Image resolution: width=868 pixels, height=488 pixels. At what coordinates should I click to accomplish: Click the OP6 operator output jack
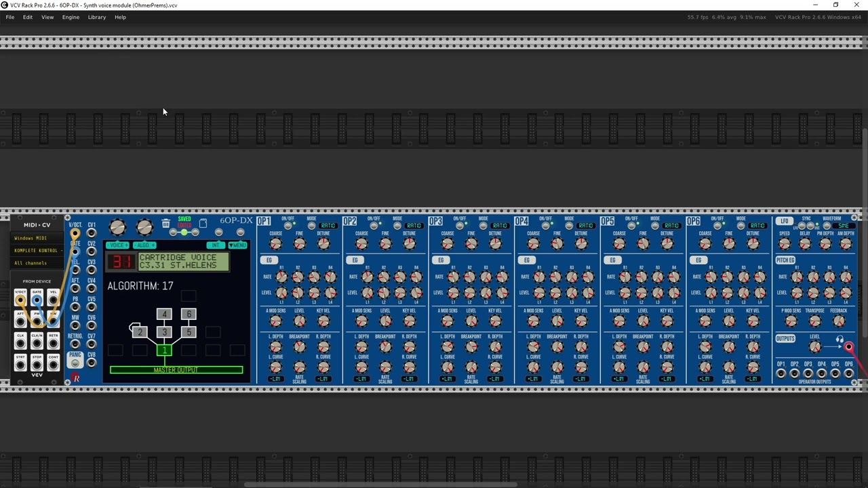click(849, 373)
